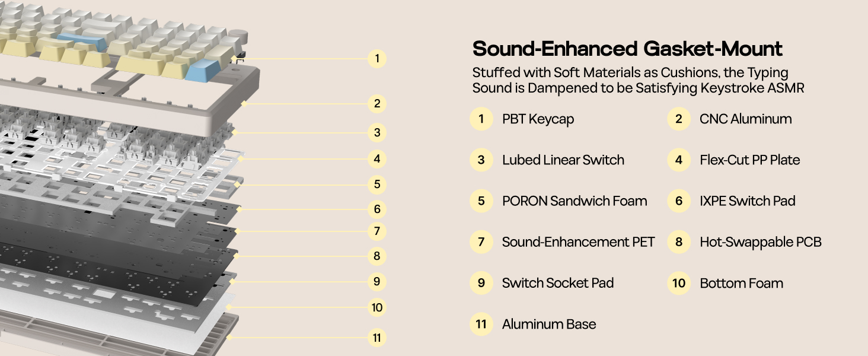Click the number badge left of CNC Aluminum
868x356 pixels.
[x=679, y=119]
